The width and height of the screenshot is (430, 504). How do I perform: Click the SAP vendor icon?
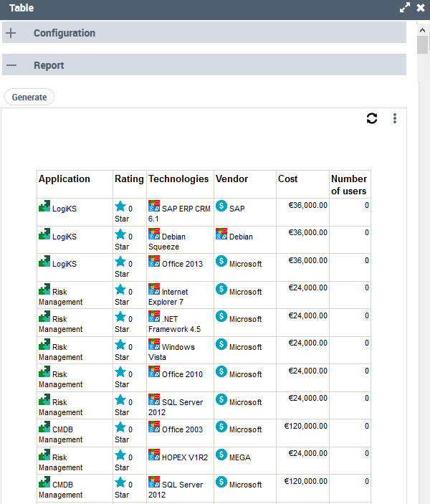pyautogui.click(x=221, y=206)
